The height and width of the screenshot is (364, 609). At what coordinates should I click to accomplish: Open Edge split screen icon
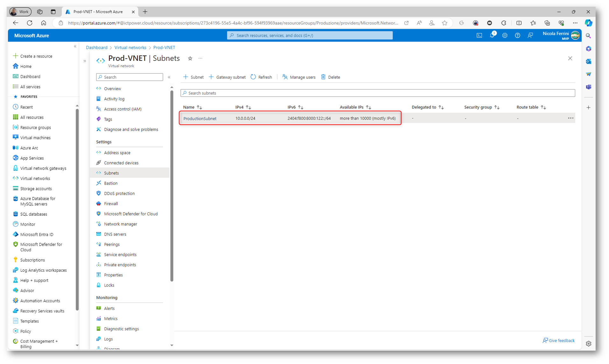click(519, 23)
